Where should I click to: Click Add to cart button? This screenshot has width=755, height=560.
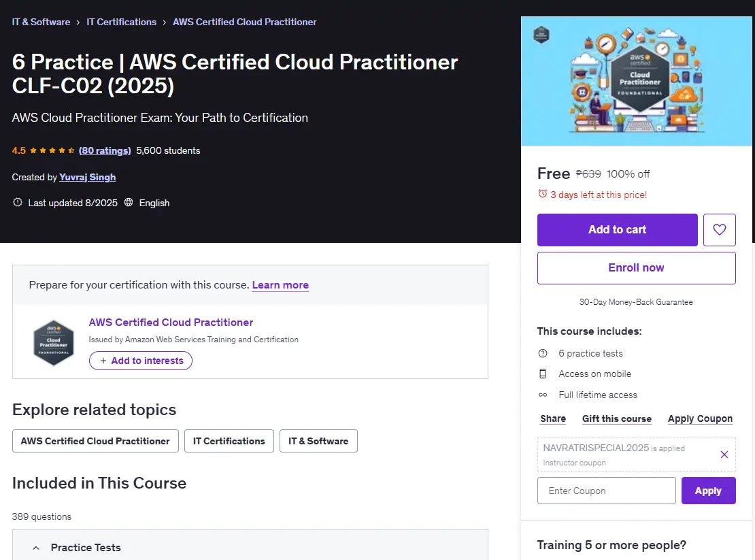coord(618,230)
